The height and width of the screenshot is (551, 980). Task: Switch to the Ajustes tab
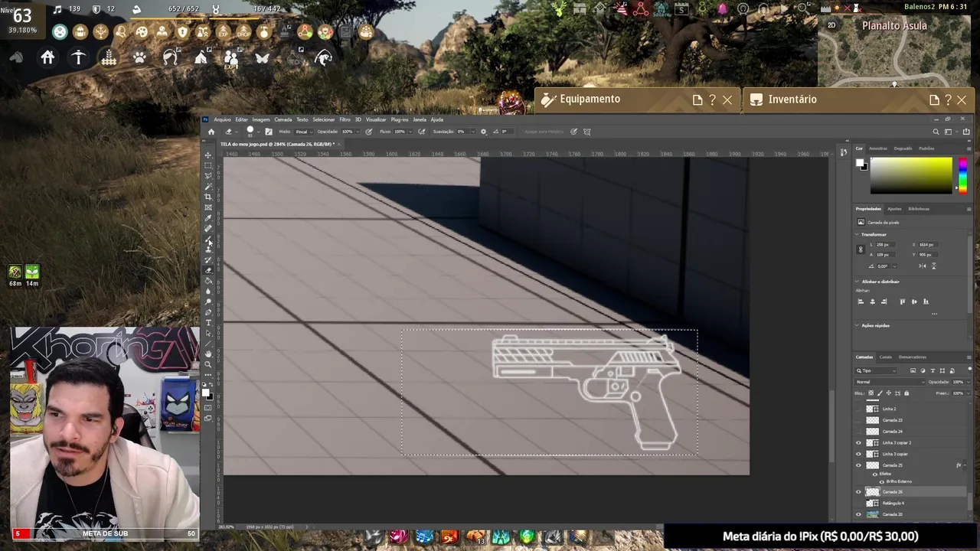point(894,209)
